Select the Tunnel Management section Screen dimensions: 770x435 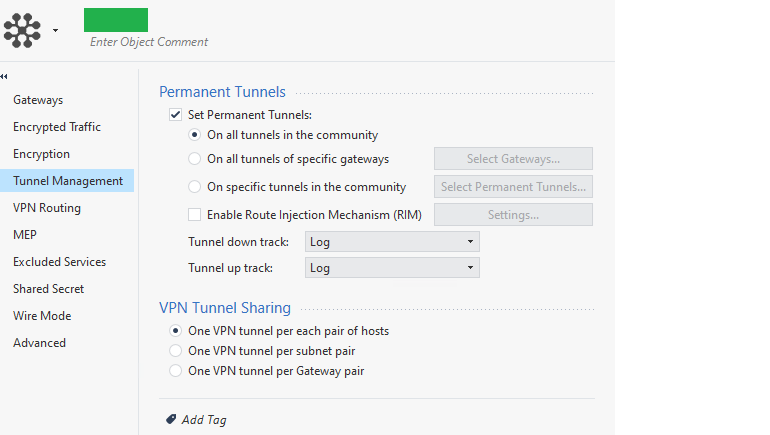[67, 181]
